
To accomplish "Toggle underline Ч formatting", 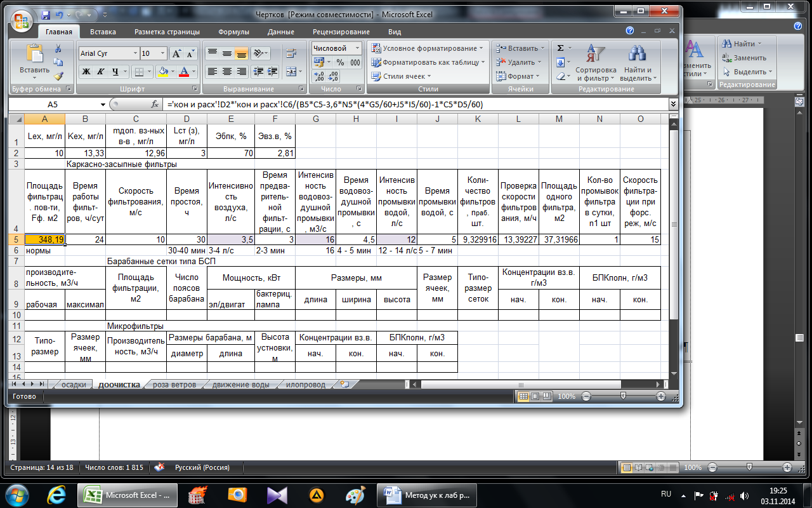I will [x=115, y=72].
